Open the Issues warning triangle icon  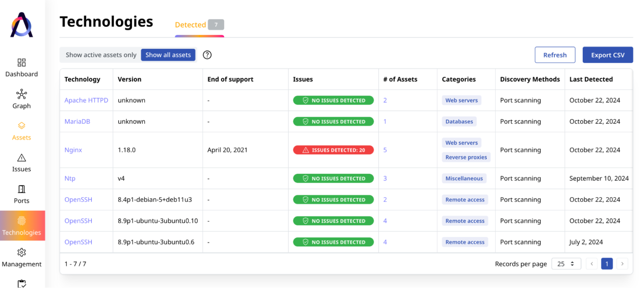point(21,158)
